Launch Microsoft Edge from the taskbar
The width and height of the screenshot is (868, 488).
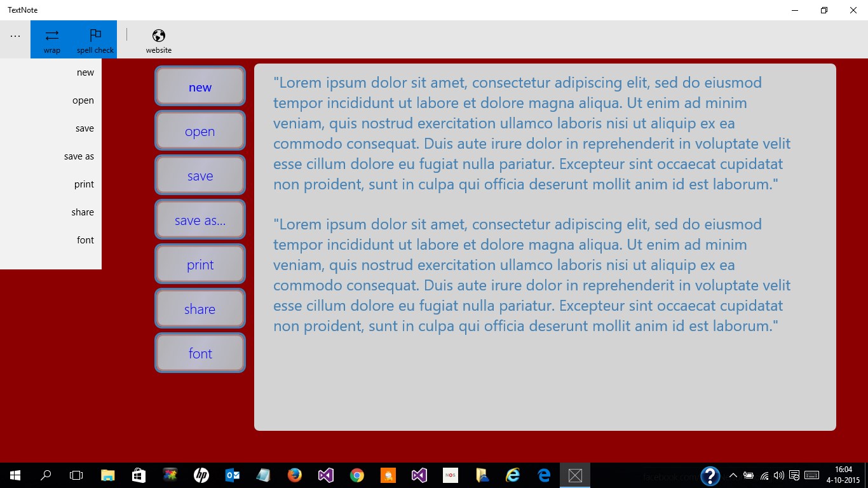coord(543,475)
